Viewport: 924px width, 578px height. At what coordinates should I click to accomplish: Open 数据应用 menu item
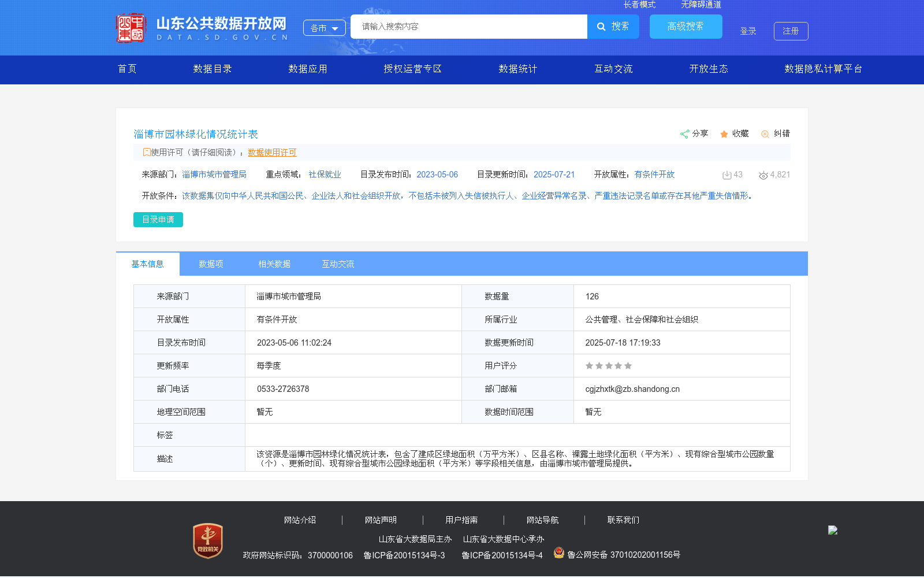coord(308,69)
